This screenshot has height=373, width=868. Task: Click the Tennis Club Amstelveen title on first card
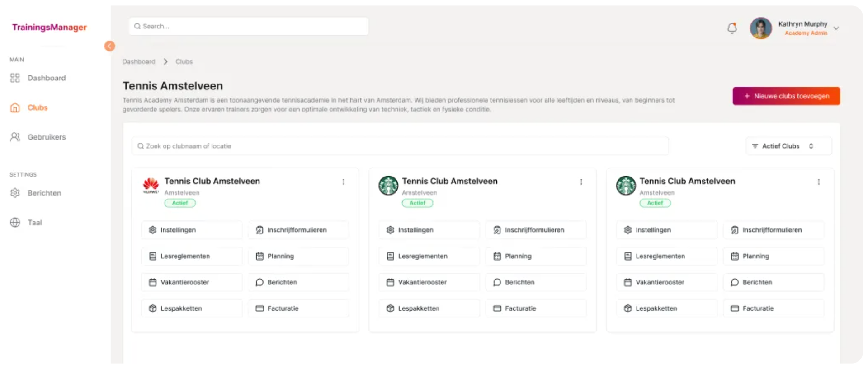pos(212,181)
